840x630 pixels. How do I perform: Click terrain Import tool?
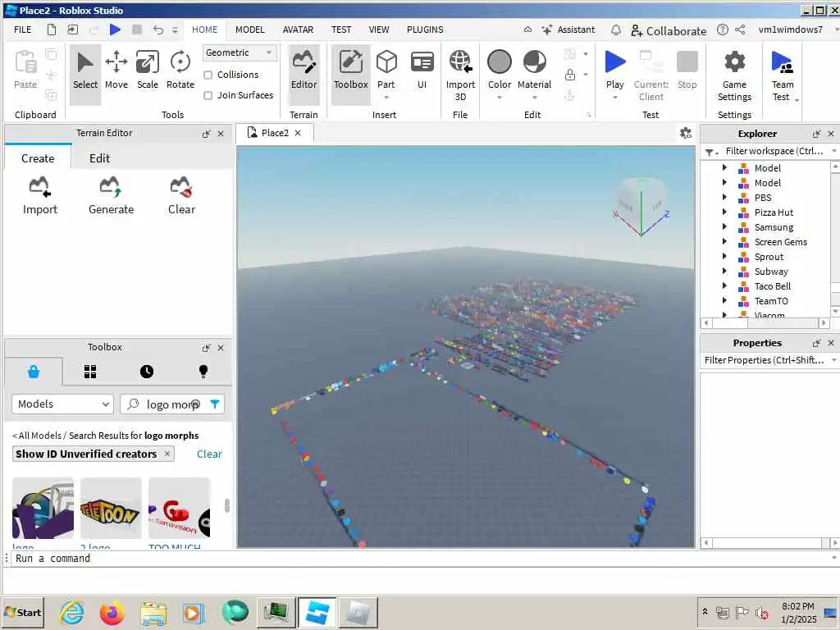click(39, 195)
